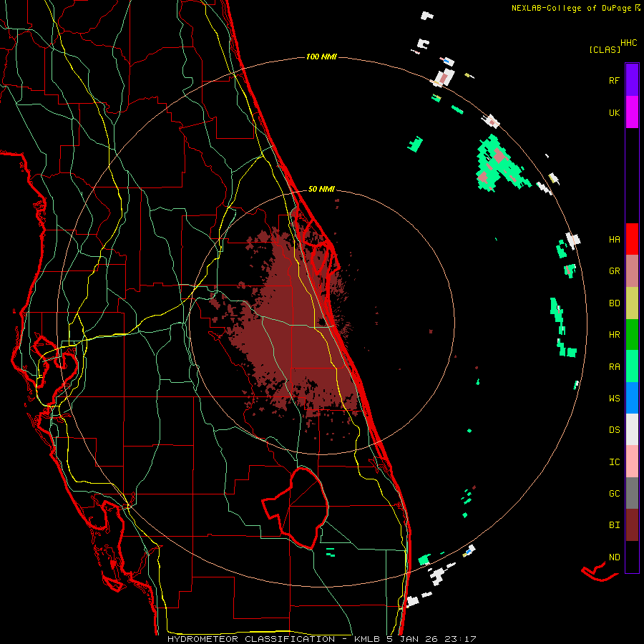Click the HA legend label
This screenshot has height=644, width=644.
point(614,240)
